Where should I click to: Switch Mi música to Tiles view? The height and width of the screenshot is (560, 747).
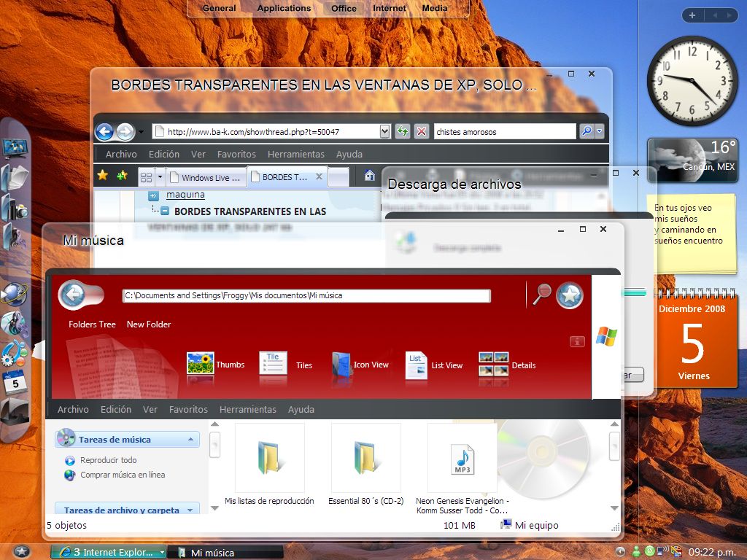pos(286,365)
